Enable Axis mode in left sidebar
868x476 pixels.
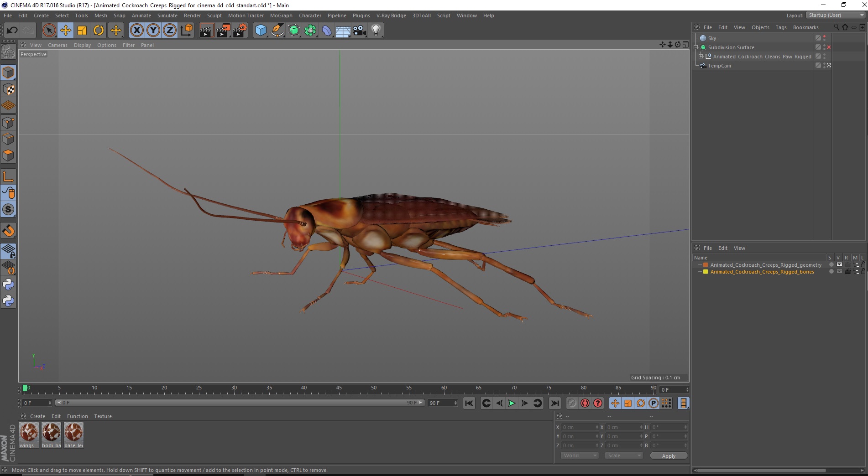8,176
